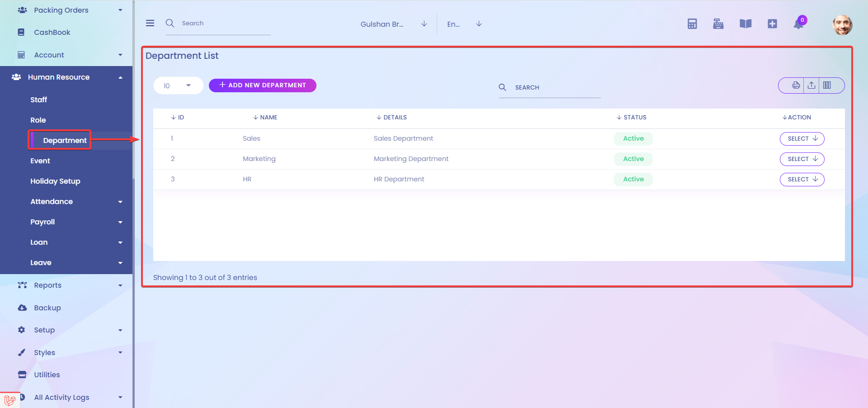The height and width of the screenshot is (408, 868).
Task: Expand the Packing Orders menu
Action: 120,10
